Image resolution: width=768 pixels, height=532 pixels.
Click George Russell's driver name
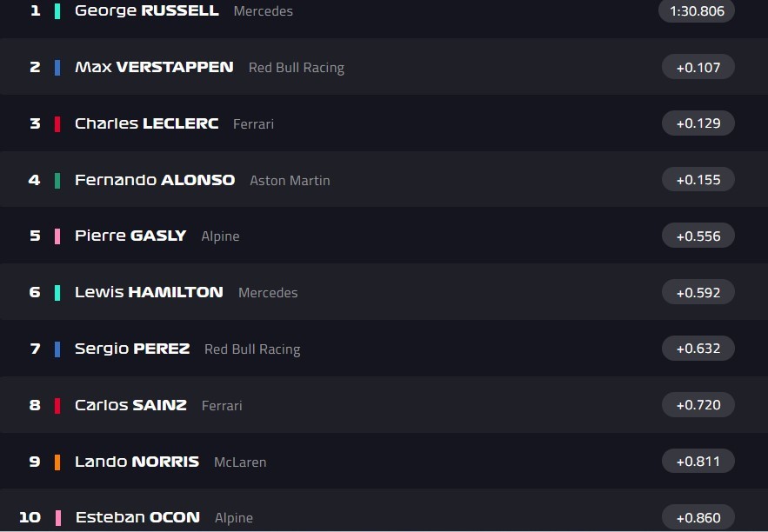(x=146, y=11)
